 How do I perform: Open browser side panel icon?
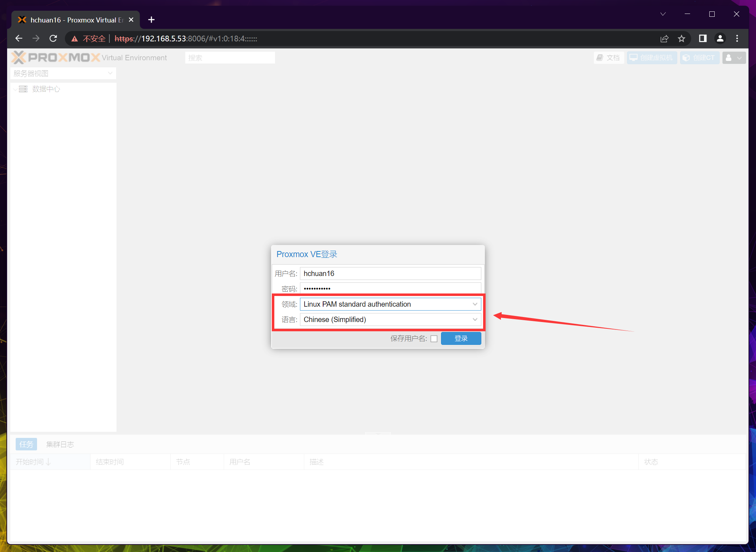click(703, 39)
